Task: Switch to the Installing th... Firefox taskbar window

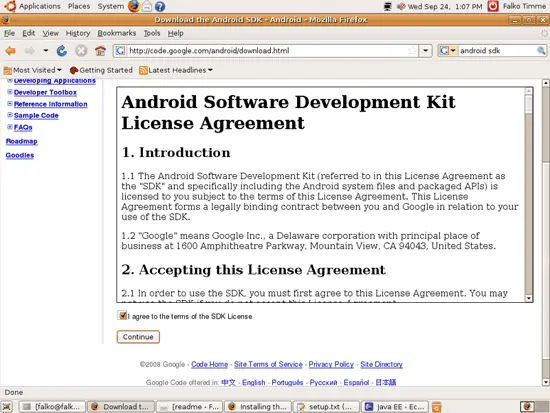Action: pos(258,407)
